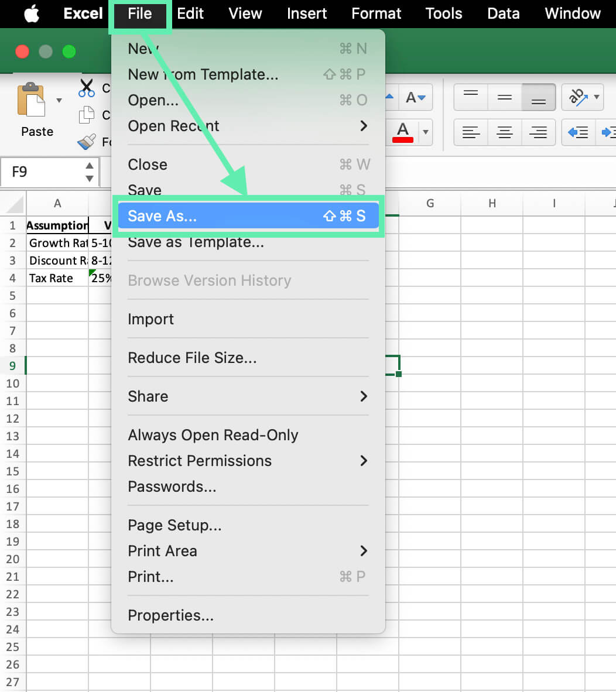Screen dimensions: 616x692
Task: Open font color dropdown arrow
Action: pyautogui.click(x=426, y=132)
